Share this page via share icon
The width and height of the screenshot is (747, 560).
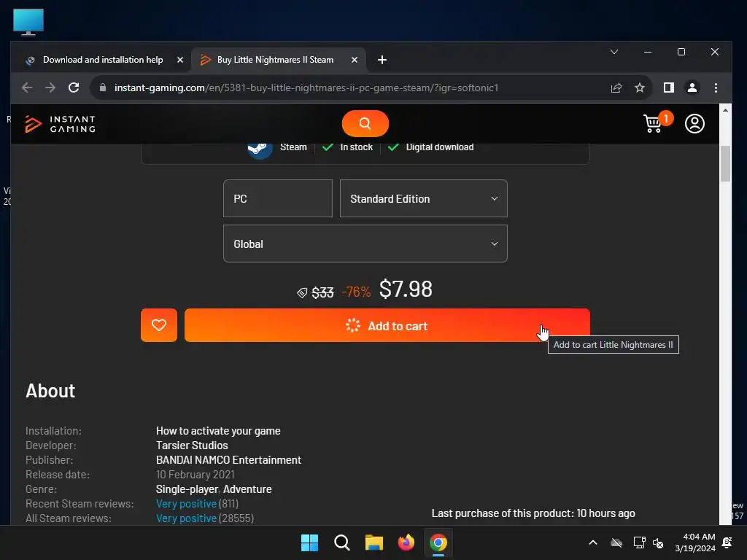click(x=616, y=87)
